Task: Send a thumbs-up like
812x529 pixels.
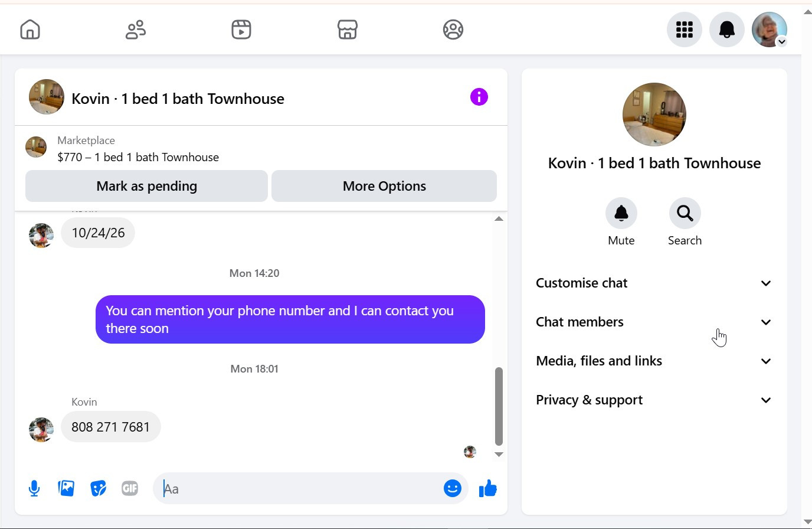Action: coord(488,488)
